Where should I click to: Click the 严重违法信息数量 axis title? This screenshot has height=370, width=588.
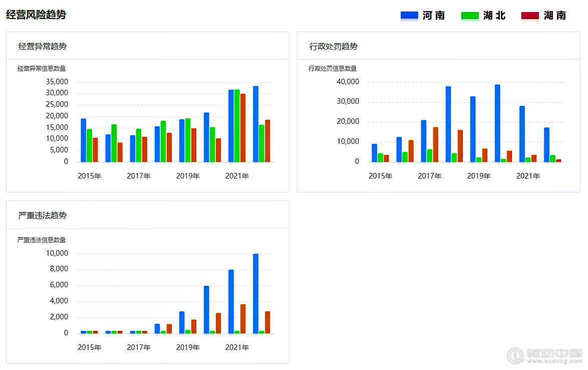[x=42, y=240]
